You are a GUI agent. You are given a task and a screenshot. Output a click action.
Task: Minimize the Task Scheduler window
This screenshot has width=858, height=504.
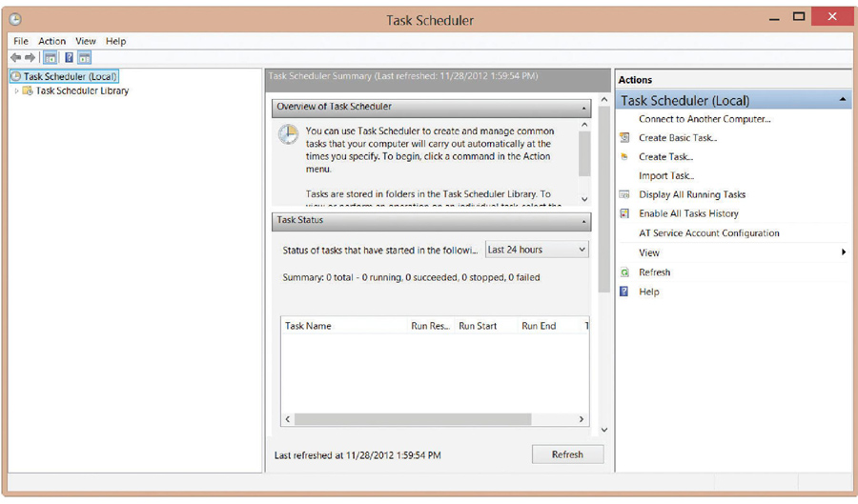point(774,19)
